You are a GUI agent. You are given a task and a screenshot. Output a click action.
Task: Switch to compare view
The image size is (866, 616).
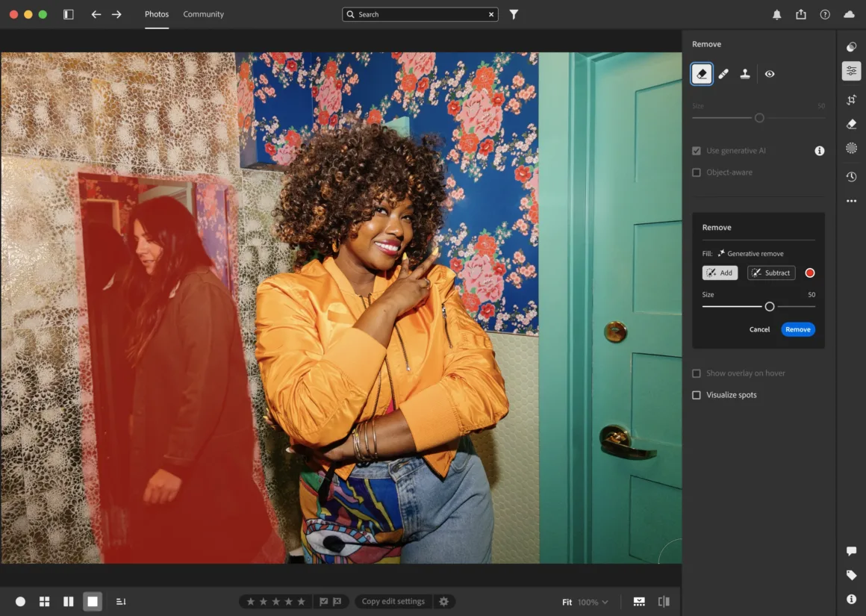(x=69, y=602)
